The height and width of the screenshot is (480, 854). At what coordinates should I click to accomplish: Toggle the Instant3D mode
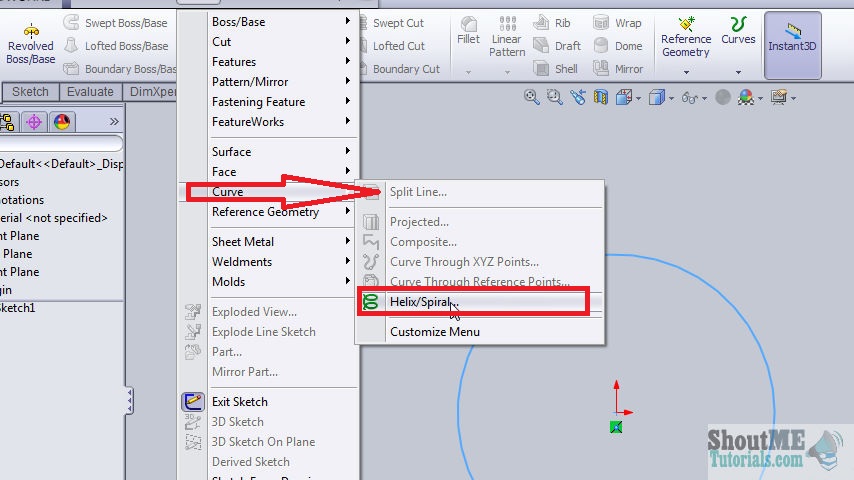click(x=792, y=45)
